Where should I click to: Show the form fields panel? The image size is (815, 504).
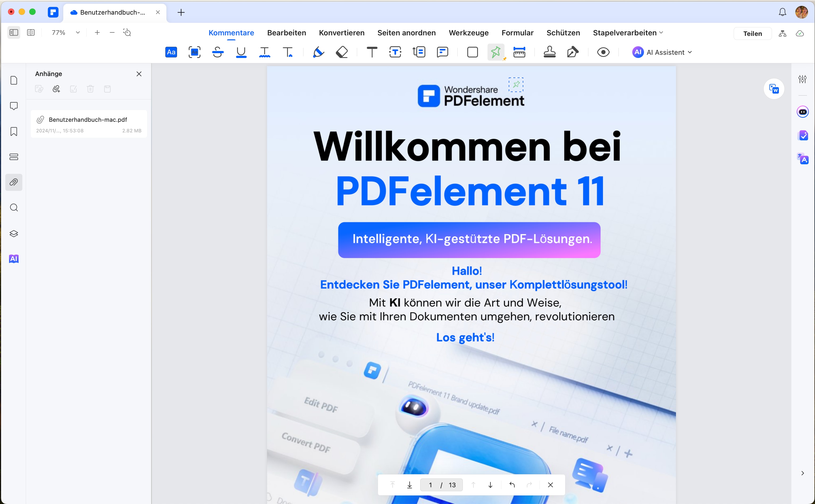(x=14, y=157)
